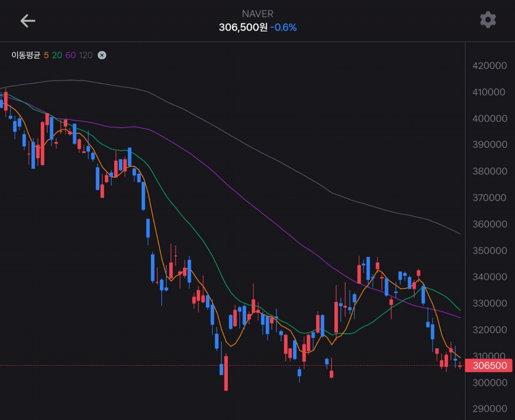Select the 5-day moving average label
515x420 pixels.
(x=46, y=55)
